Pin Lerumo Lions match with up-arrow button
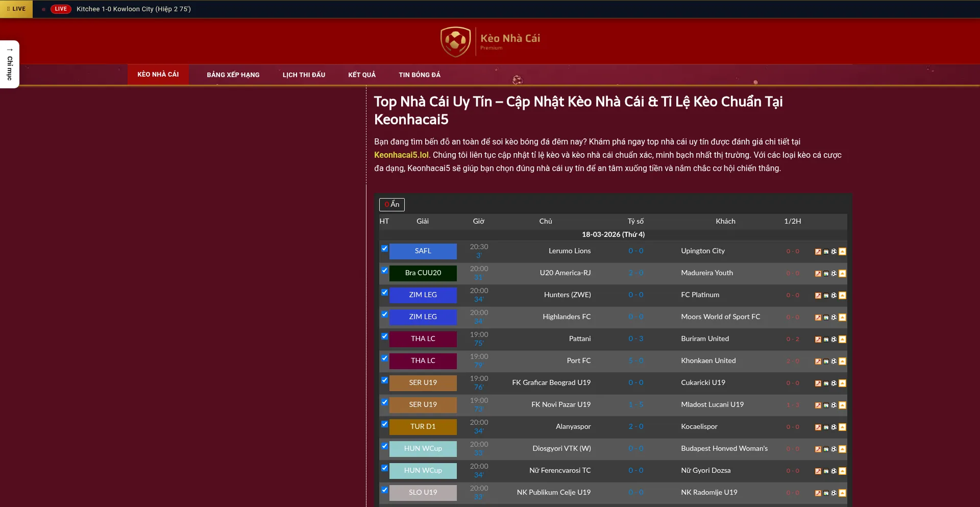Screen dimensions: 980x507 [842, 251]
